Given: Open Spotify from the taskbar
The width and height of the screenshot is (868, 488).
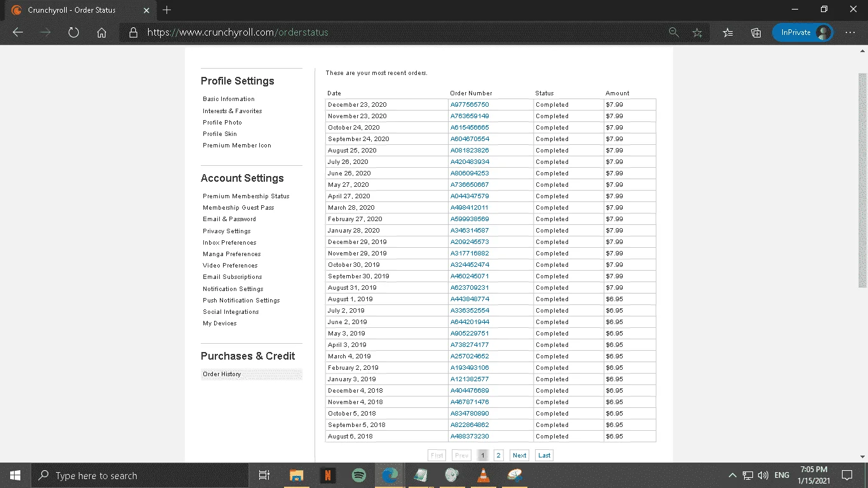Looking at the screenshot, I should [x=358, y=475].
